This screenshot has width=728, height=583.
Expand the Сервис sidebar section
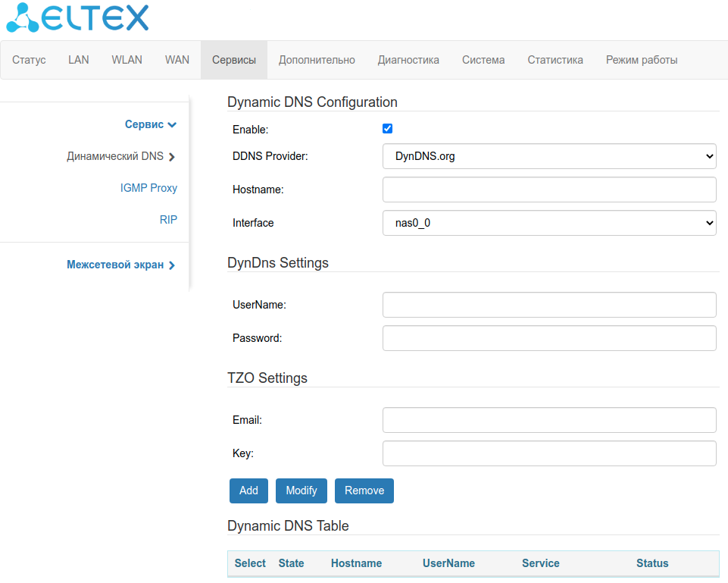click(150, 124)
